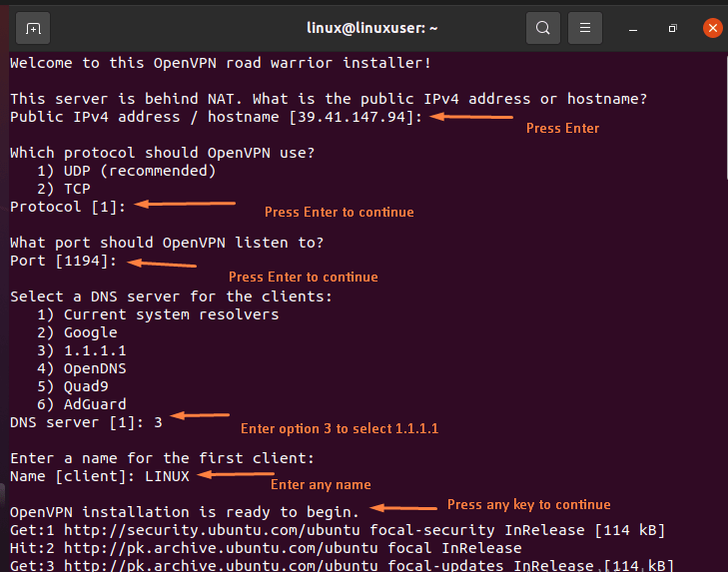Minimize the terminal window
Viewport: 728px width, 572px height.
[x=633, y=29]
